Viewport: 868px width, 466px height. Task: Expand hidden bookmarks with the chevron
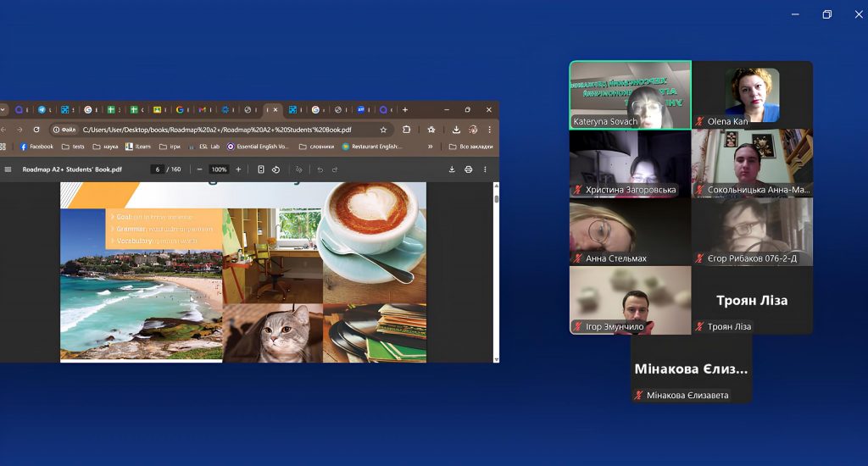click(x=430, y=147)
